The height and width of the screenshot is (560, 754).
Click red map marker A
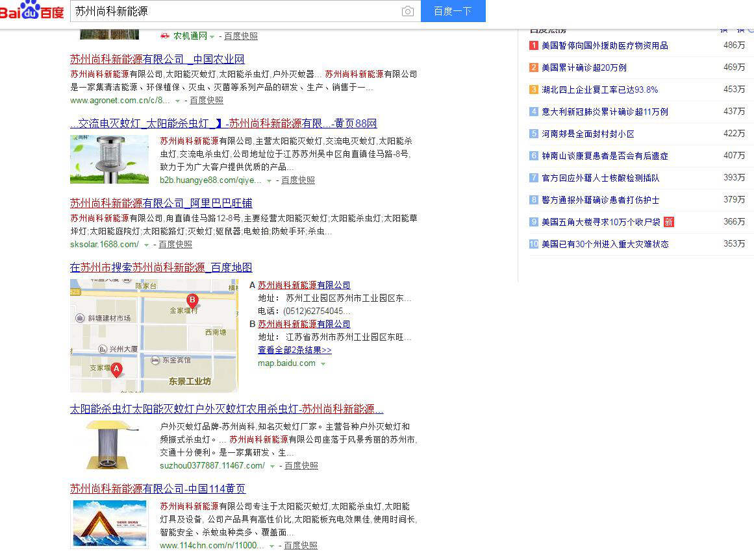pos(116,370)
